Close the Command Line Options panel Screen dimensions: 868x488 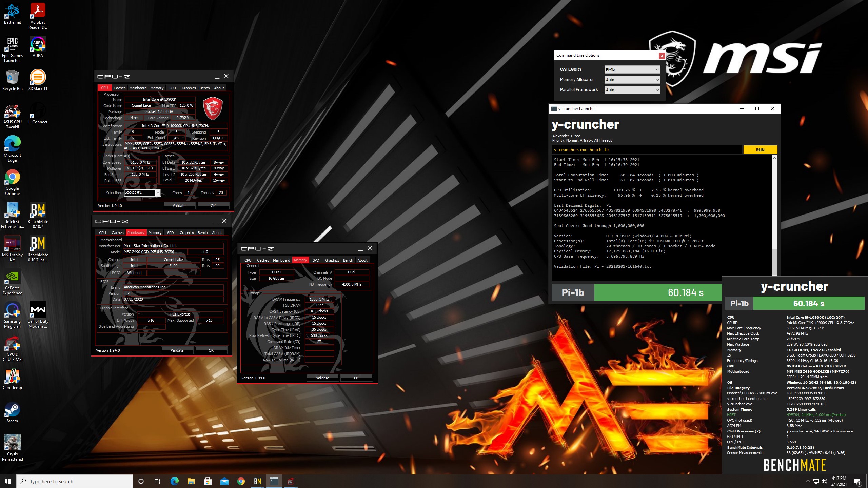(662, 56)
